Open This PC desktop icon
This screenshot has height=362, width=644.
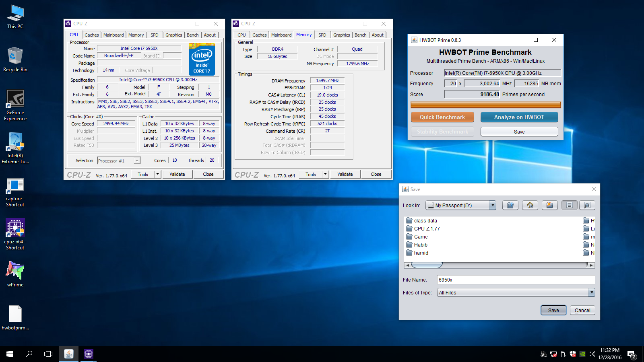point(15,17)
